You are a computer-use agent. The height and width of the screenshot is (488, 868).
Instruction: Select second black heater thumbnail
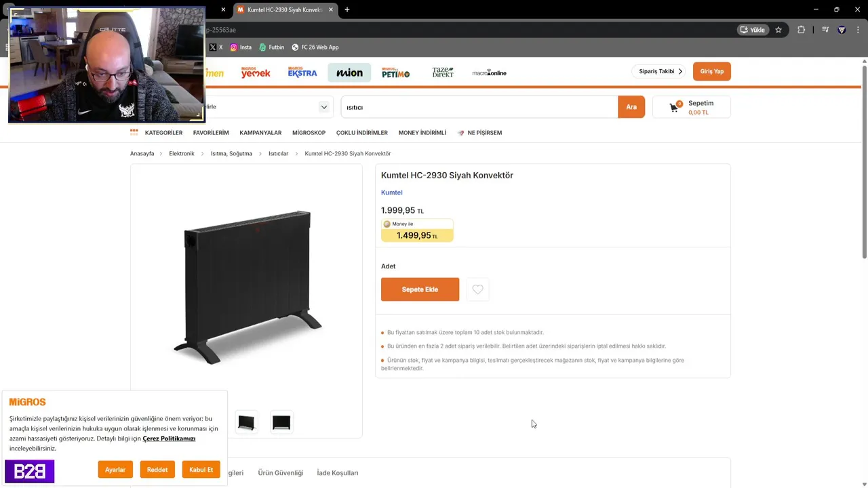(x=281, y=423)
